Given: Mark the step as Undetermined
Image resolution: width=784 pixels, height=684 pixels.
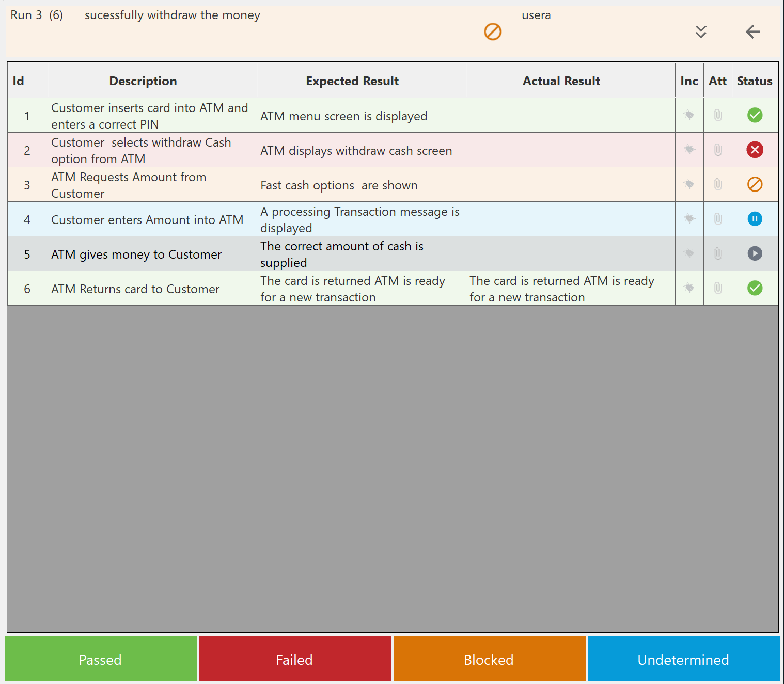Looking at the screenshot, I should pos(683,659).
